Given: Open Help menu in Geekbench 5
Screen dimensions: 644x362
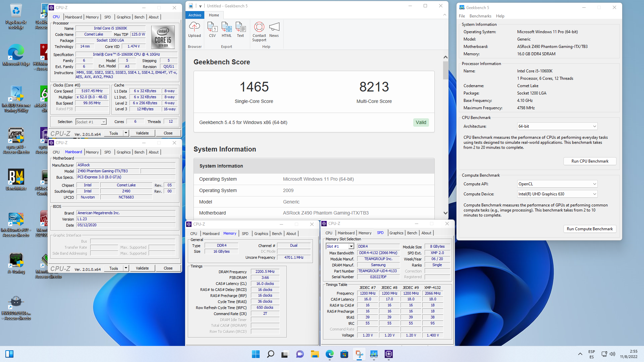Looking at the screenshot, I should (x=500, y=16).
